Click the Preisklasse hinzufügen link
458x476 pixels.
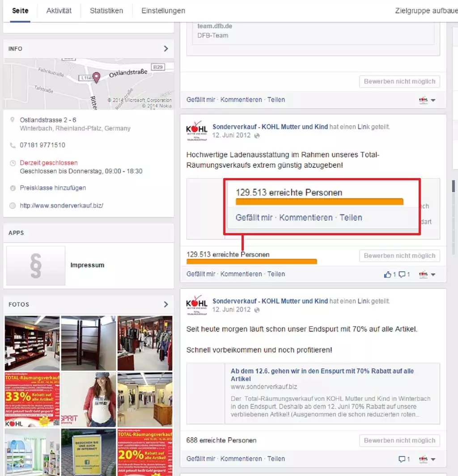click(53, 188)
